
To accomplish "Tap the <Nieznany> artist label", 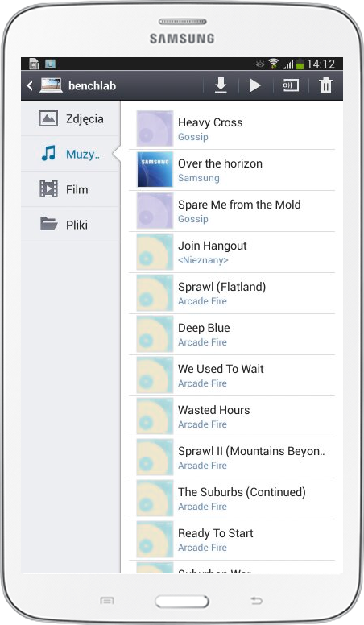I will pyautogui.click(x=203, y=260).
